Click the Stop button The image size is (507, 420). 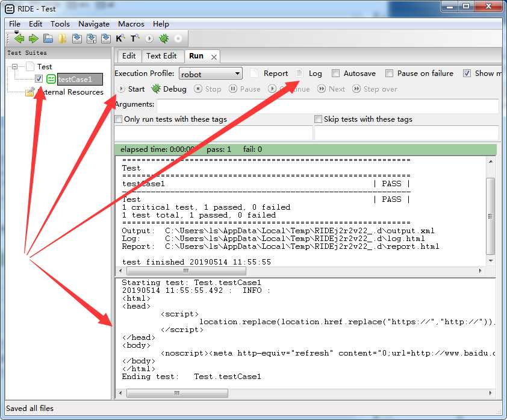[208, 89]
